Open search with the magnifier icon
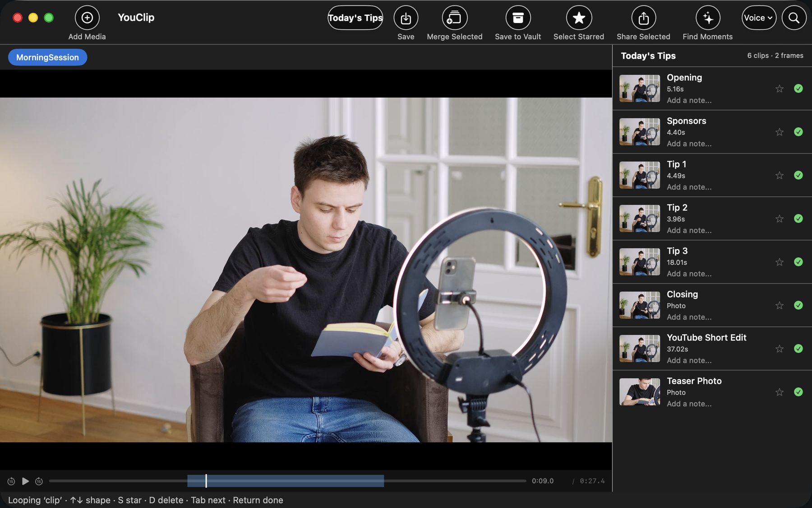This screenshot has width=812, height=508. coord(794,18)
